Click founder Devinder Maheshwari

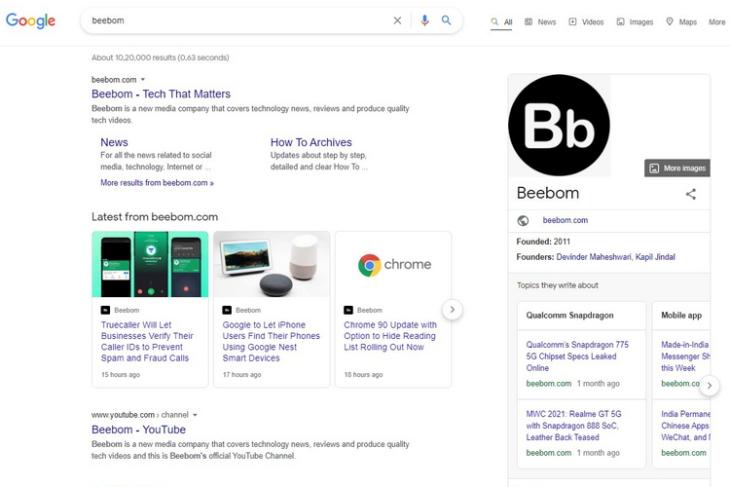tap(594, 257)
